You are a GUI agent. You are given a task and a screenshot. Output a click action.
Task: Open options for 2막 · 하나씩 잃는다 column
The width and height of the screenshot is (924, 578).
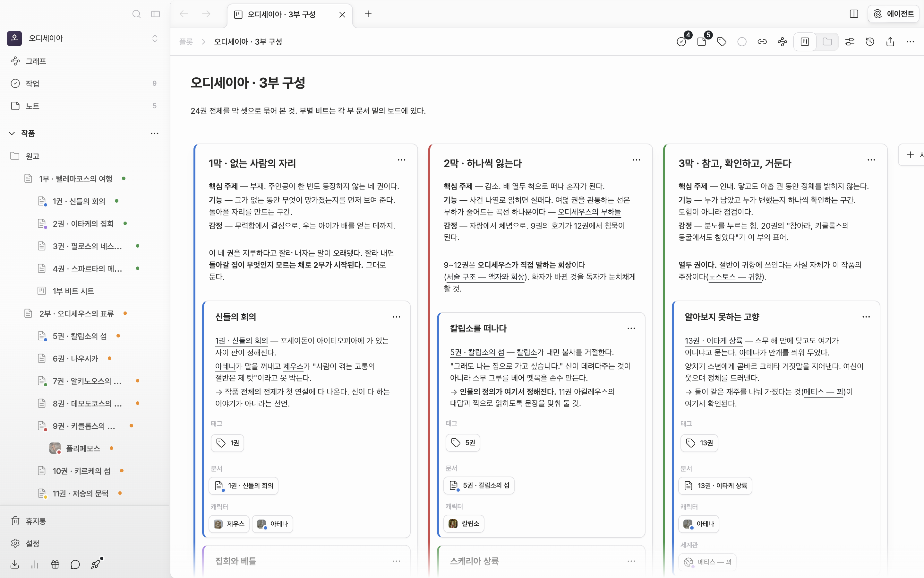636,160
